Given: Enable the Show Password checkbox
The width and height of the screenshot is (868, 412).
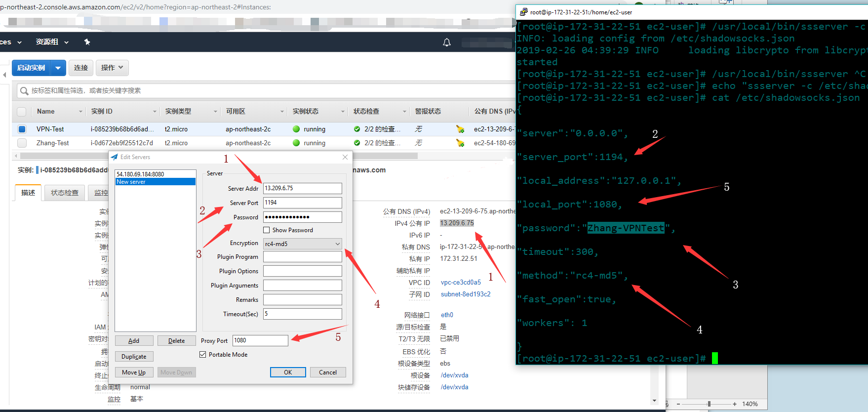Looking at the screenshot, I should tap(267, 230).
